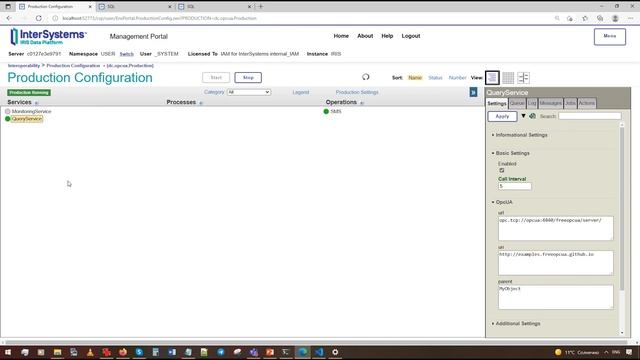Screen dimensions: 640x360
Task: Open the Production Settings link
Action: coord(357,92)
